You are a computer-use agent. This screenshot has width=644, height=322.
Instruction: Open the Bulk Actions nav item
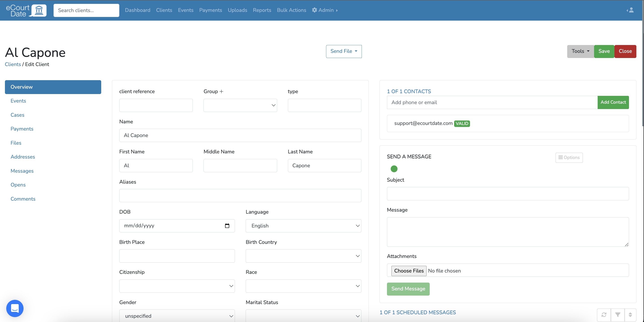coord(291,10)
